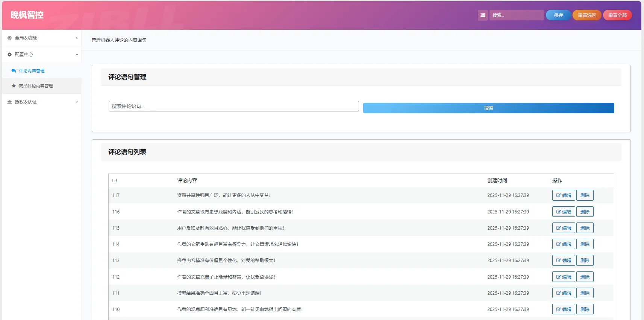The width and height of the screenshot is (644, 320).
Task: Expand the 授权&认证 menu chevron
Action: [77, 102]
